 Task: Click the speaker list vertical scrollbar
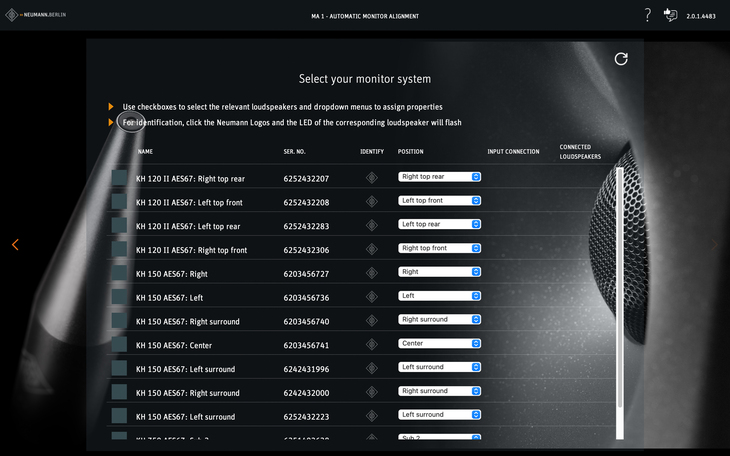[x=619, y=300]
